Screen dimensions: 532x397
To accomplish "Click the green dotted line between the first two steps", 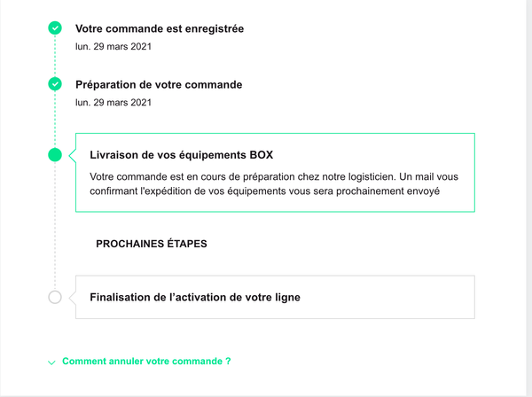I will 55,56.
